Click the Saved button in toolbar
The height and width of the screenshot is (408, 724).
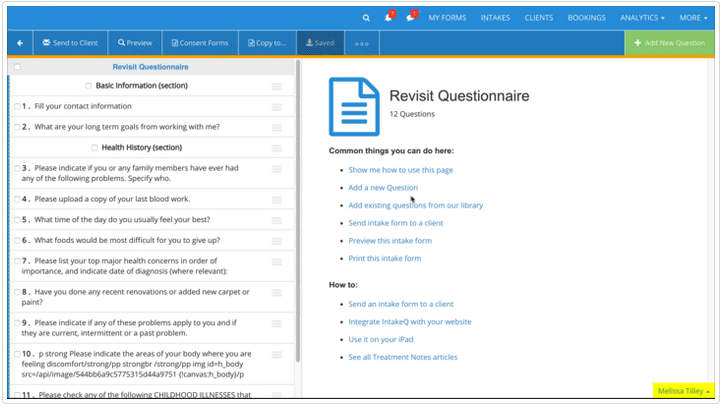click(x=320, y=43)
